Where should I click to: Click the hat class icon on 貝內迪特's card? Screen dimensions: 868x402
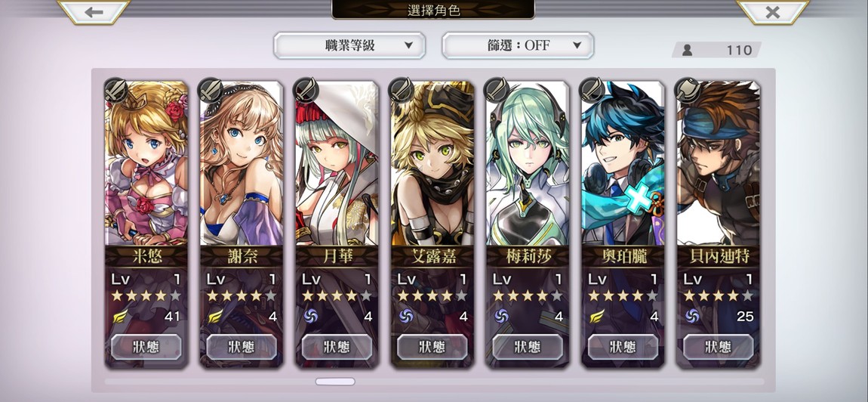pyautogui.click(x=688, y=91)
